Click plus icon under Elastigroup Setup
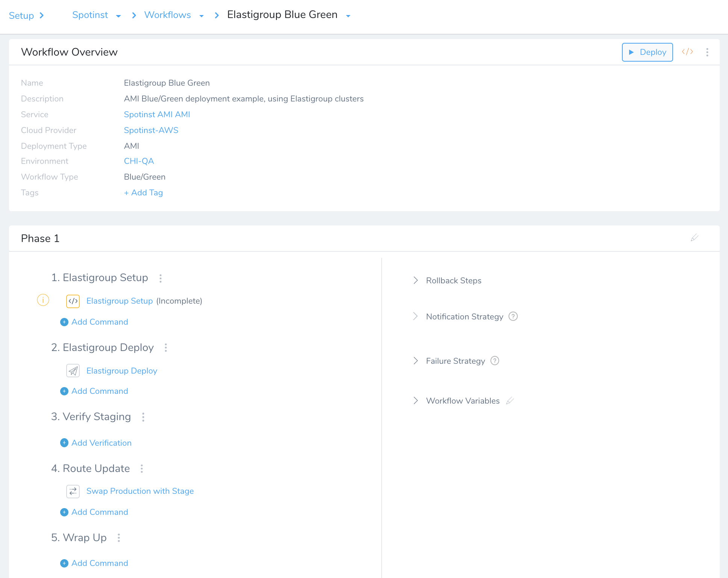The height and width of the screenshot is (578, 728). (64, 322)
